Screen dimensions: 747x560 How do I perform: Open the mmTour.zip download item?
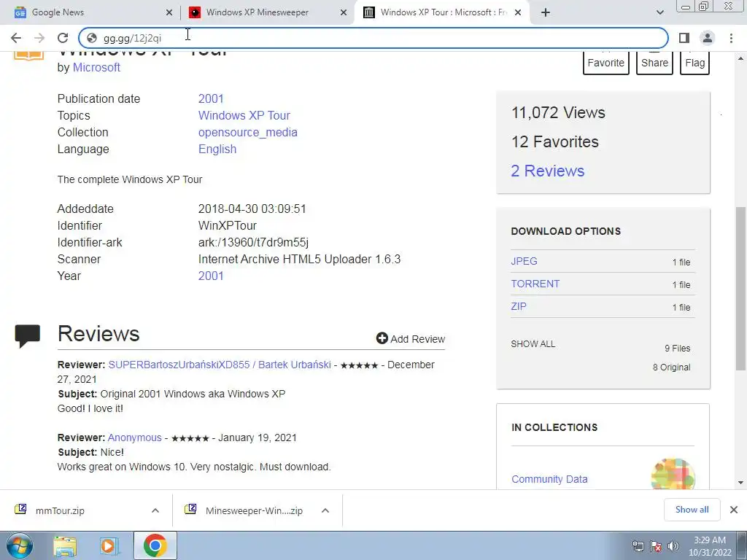pos(60,510)
